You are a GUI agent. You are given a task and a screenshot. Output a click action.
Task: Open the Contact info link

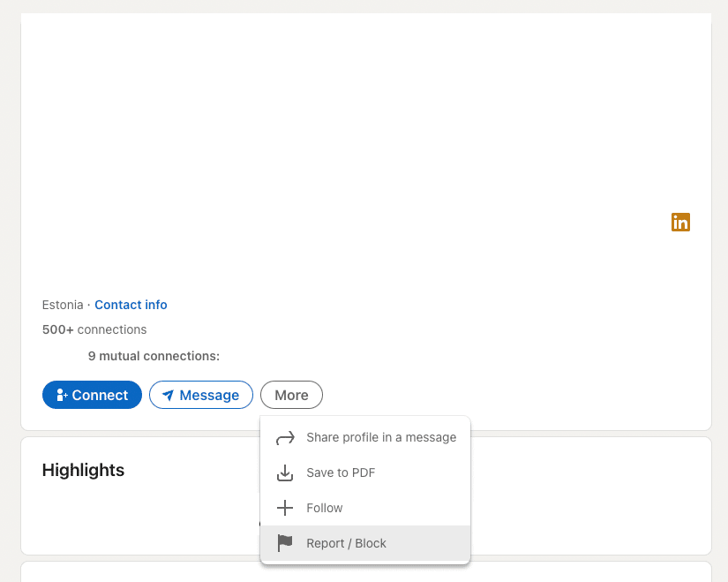click(131, 305)
